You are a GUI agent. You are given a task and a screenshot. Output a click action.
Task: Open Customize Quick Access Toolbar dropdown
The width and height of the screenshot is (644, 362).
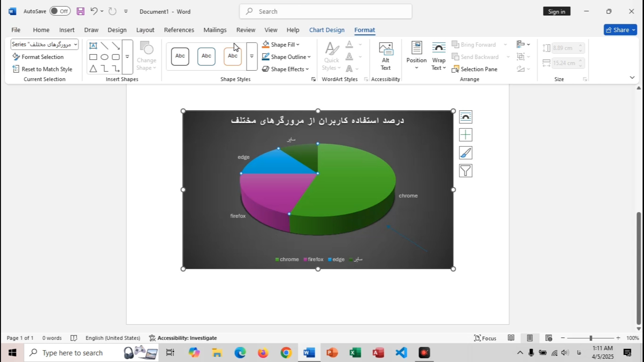[126, 11]
